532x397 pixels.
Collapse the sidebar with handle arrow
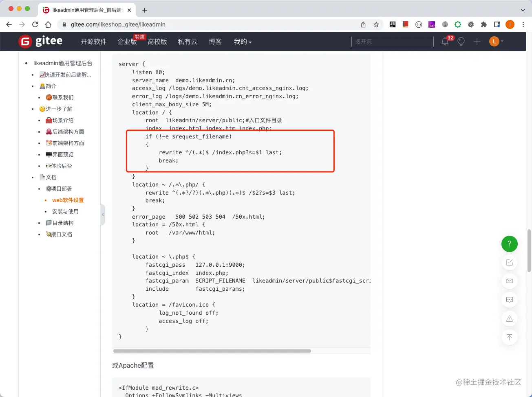click(103, 215)
